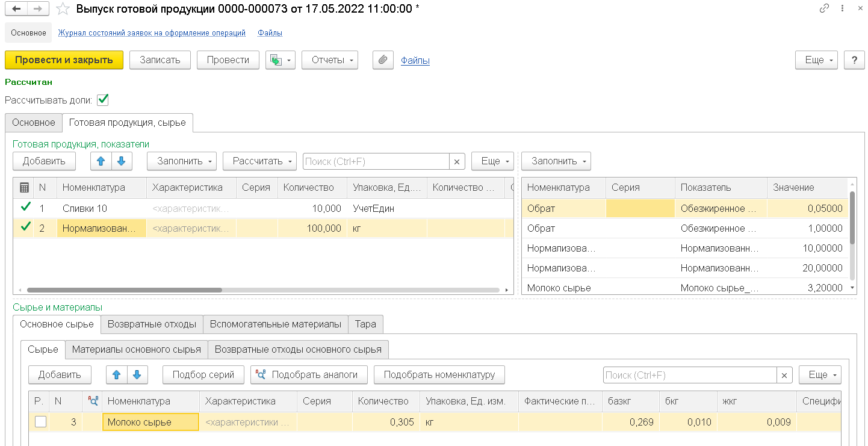Select Сливки 10 cell
This screenshot has height=446, width=868.
102,208
